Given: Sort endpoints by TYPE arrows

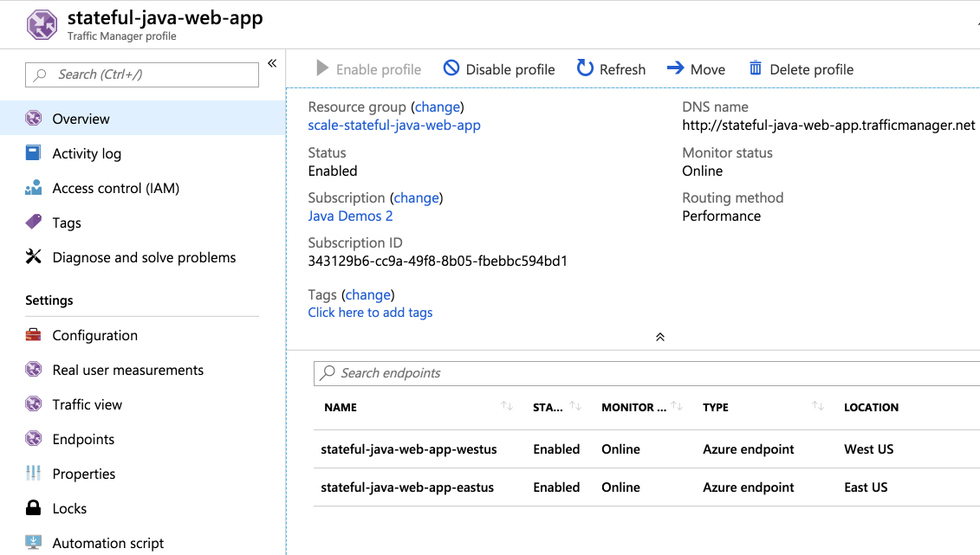Looking at the screenshot, I should pos(817,406).
